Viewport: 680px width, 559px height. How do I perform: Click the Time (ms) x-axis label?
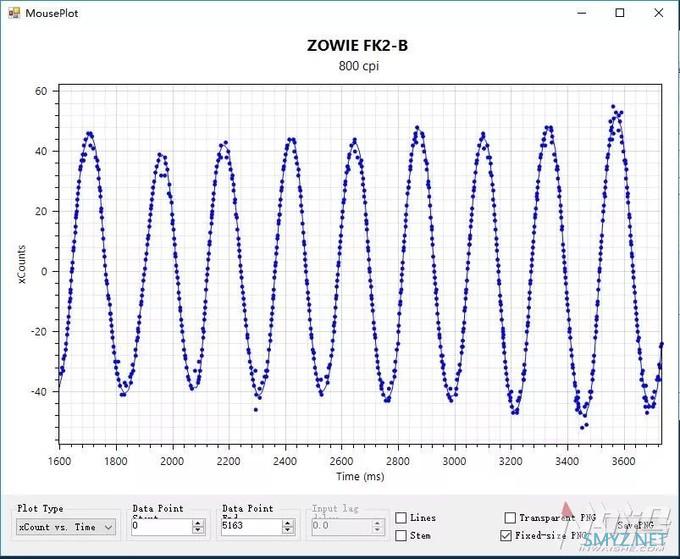click(x=360, y=476)
